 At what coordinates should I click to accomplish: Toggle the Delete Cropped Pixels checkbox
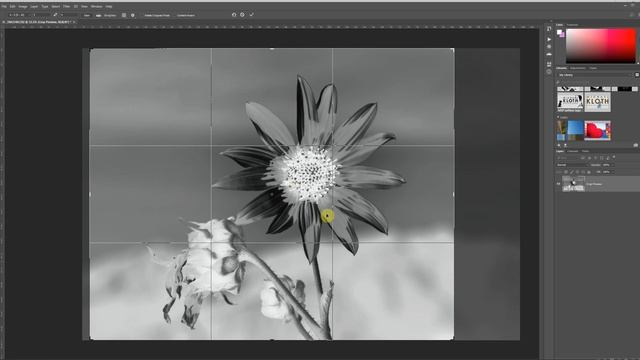pos(156,15)
